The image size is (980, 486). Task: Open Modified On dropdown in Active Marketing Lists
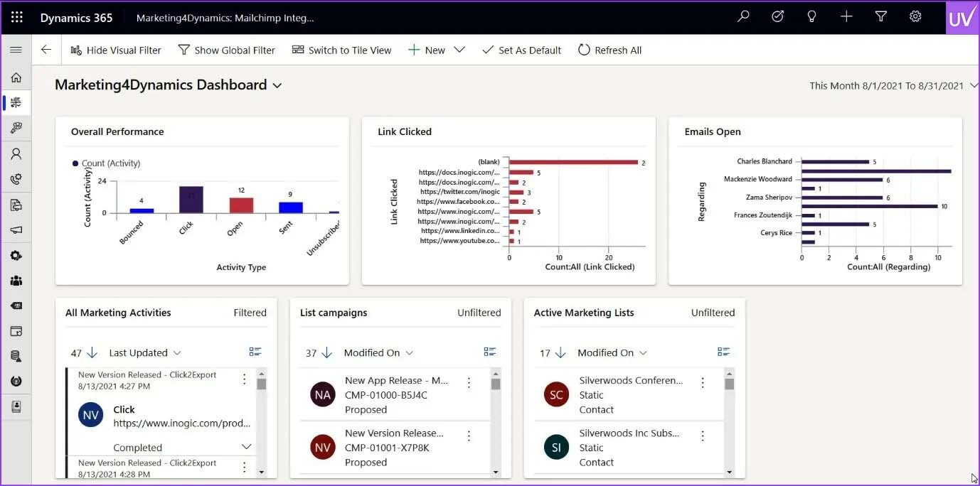612,352
